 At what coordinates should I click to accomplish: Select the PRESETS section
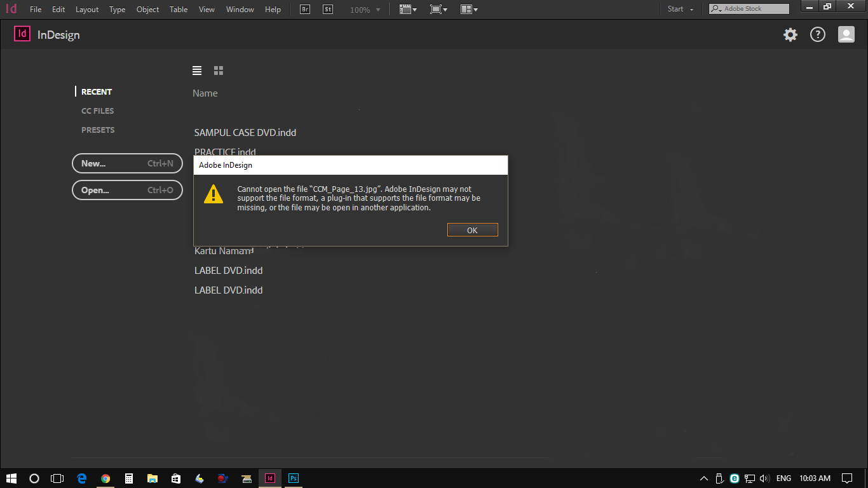(x=98, y=130)
